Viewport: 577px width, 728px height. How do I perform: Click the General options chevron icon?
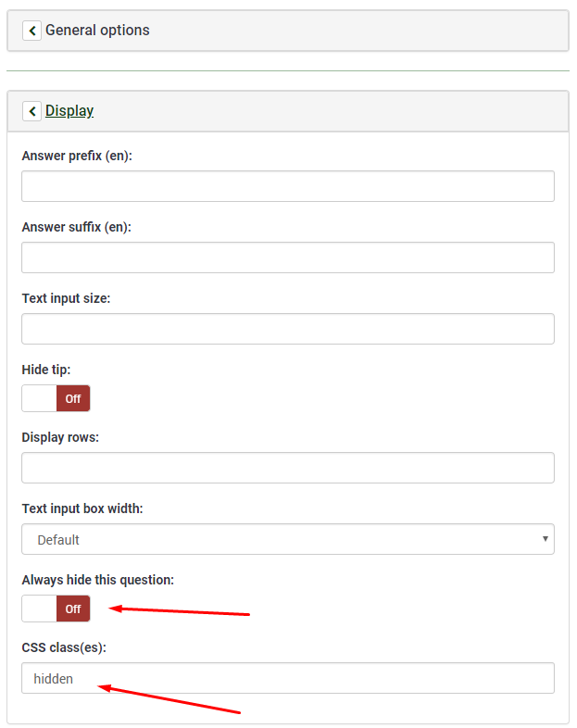click(x=32, y=31)
